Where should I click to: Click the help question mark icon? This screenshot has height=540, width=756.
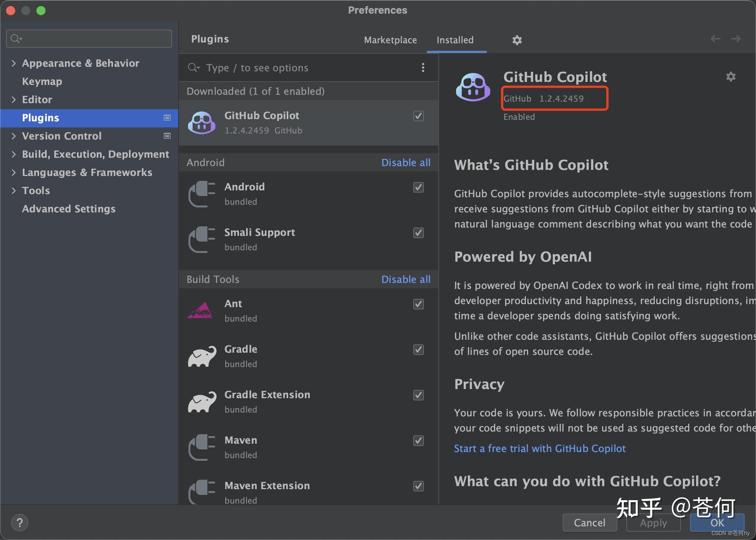pyautogui.click(x=20, y=522)
